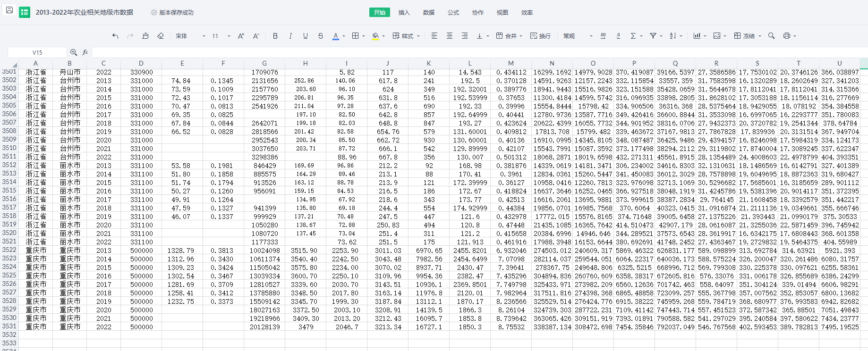Toggle strikethrough formatting
Viewport: 868px width, 351px height.
pyautogui.click(x=321, y=36)
